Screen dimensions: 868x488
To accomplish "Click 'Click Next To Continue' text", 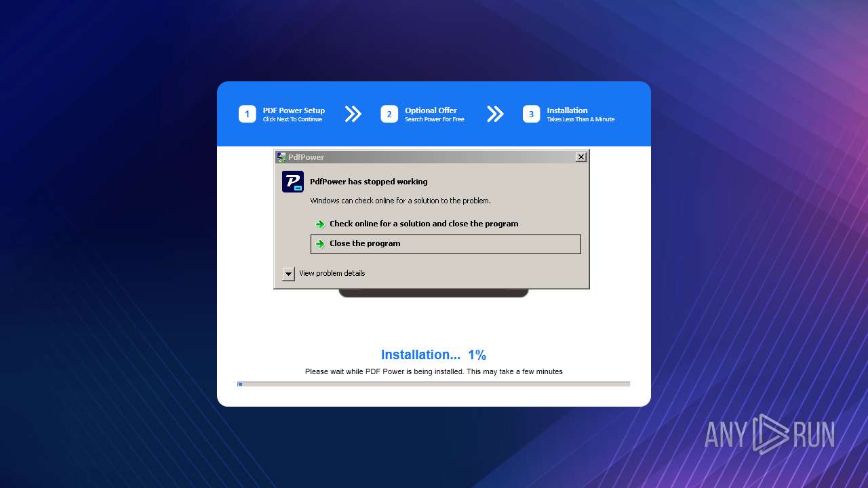I will 292,119.
